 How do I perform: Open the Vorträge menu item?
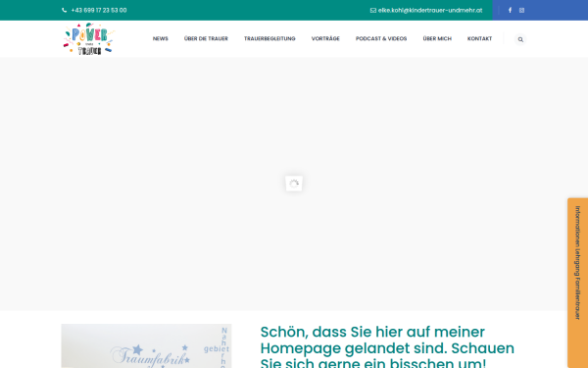[325, 38]
